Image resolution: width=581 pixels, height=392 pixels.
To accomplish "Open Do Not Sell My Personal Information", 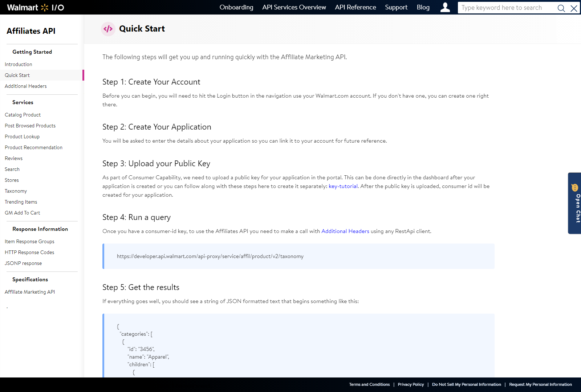I will [467, 384].
